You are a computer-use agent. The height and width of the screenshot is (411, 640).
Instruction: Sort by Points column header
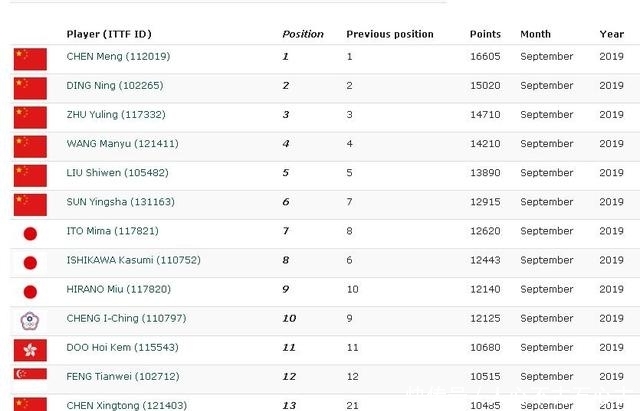pos(485,34)
